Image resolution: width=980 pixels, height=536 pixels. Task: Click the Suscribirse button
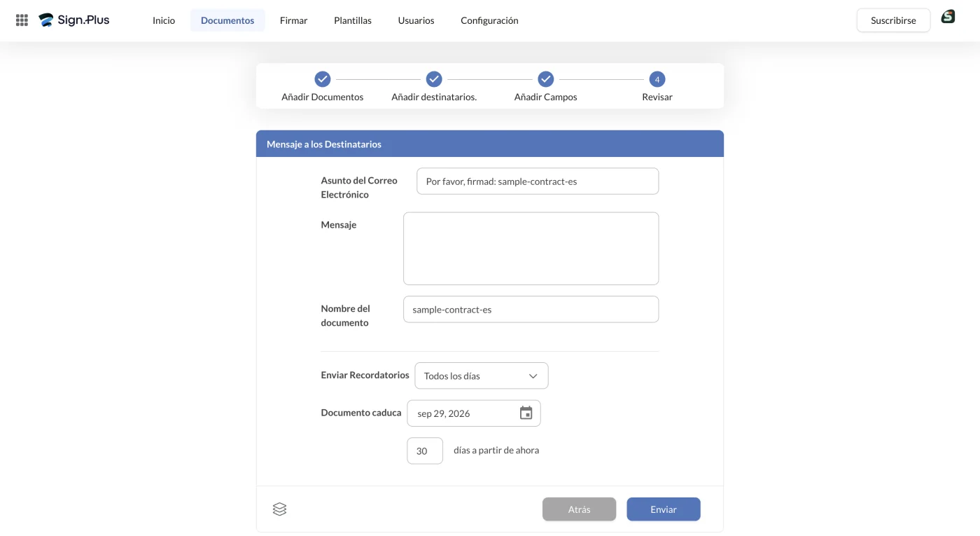click(893, 20)
